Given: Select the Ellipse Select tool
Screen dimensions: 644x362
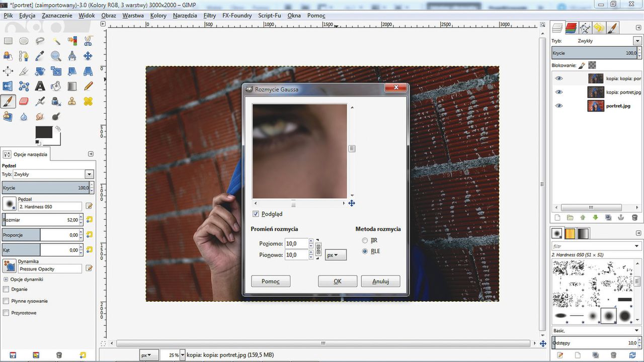Looking at the screenshot, I should 24,41.
